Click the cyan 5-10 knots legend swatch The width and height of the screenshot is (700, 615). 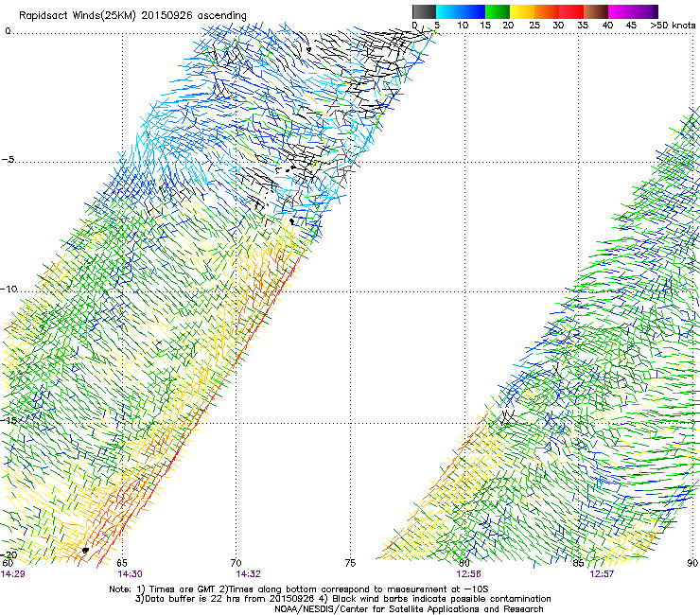point(448,11)
